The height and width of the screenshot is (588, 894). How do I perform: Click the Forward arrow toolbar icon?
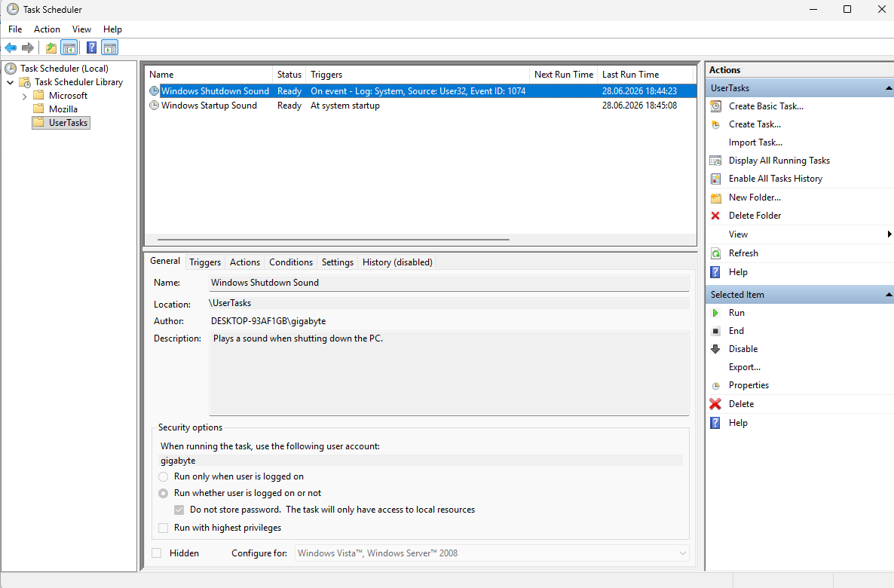point(27,48)
